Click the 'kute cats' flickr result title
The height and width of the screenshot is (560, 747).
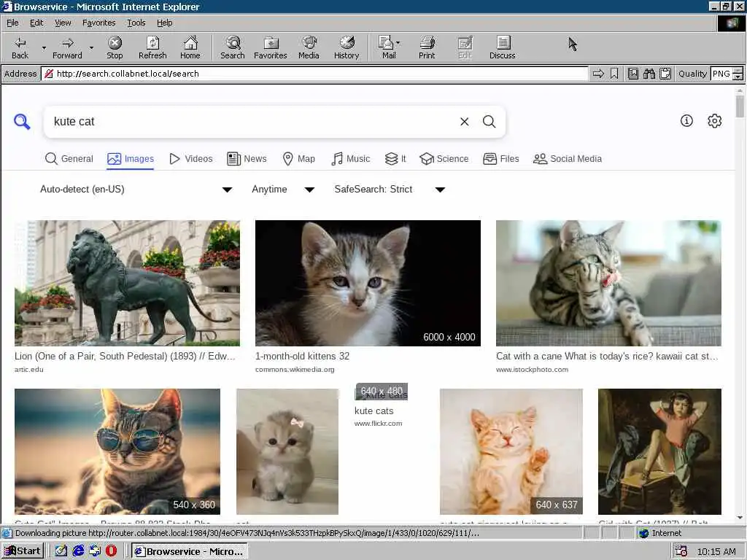pos(374,411)
